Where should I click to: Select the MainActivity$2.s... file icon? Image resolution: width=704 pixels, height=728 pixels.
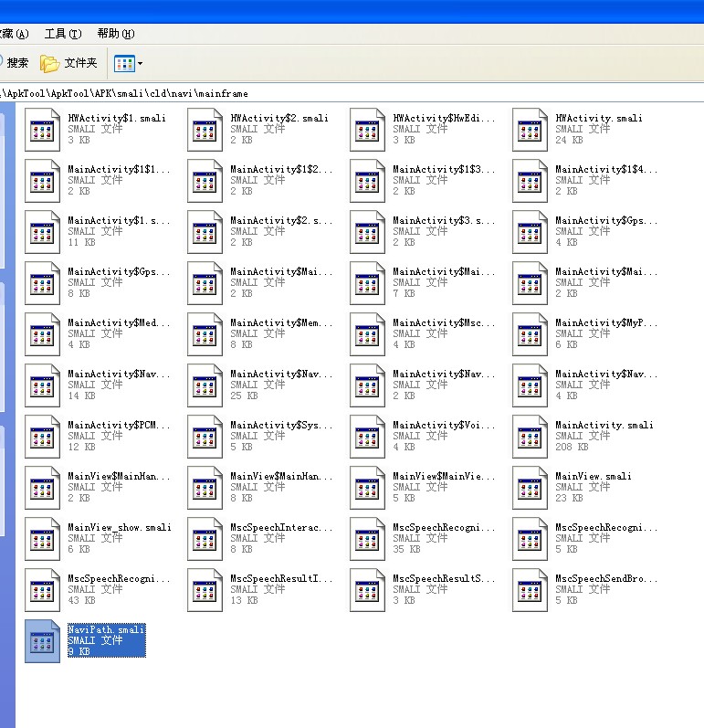205,232
